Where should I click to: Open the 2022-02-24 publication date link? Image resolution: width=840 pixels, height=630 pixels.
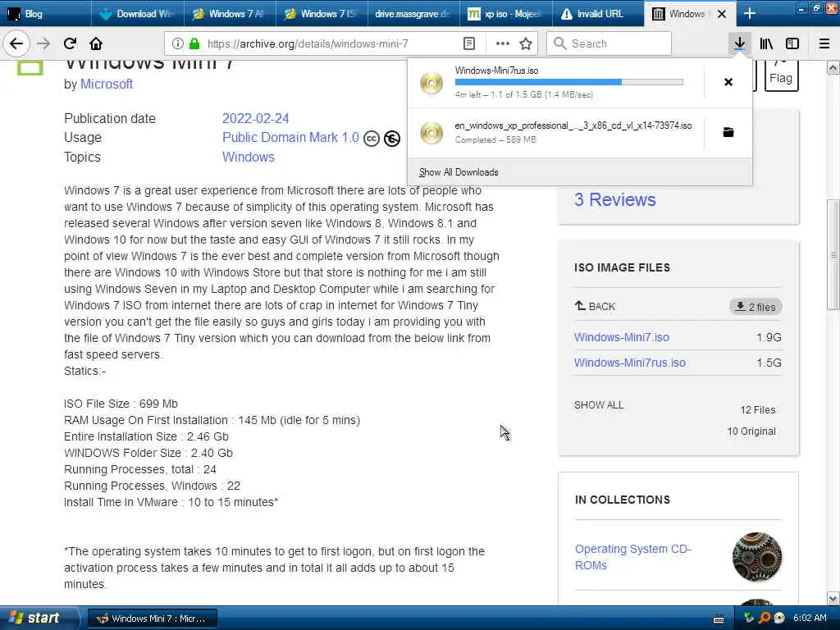256,118
